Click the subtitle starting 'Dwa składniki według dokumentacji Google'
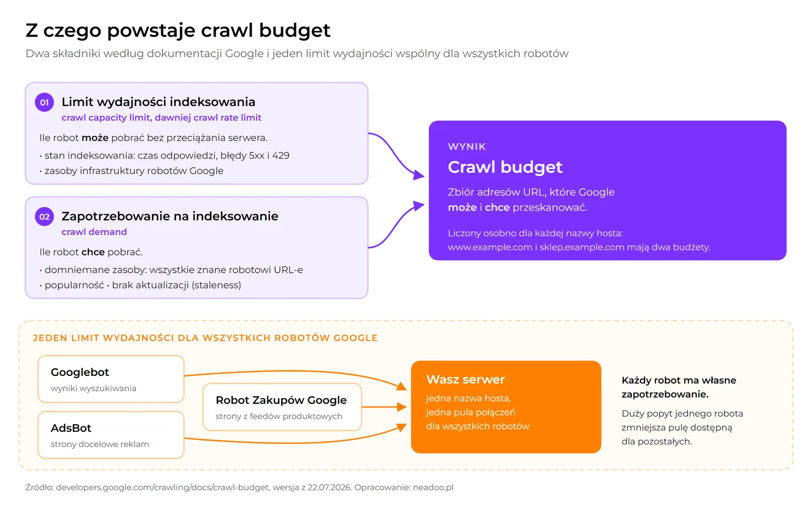 coord(297,53)
